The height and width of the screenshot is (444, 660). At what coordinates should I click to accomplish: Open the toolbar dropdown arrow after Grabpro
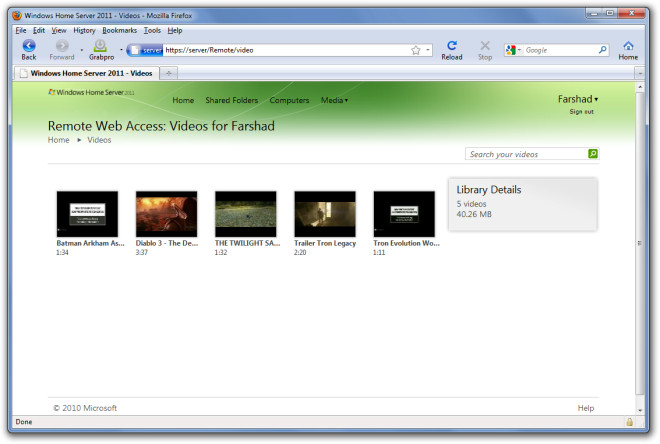(x=121, y=50)
